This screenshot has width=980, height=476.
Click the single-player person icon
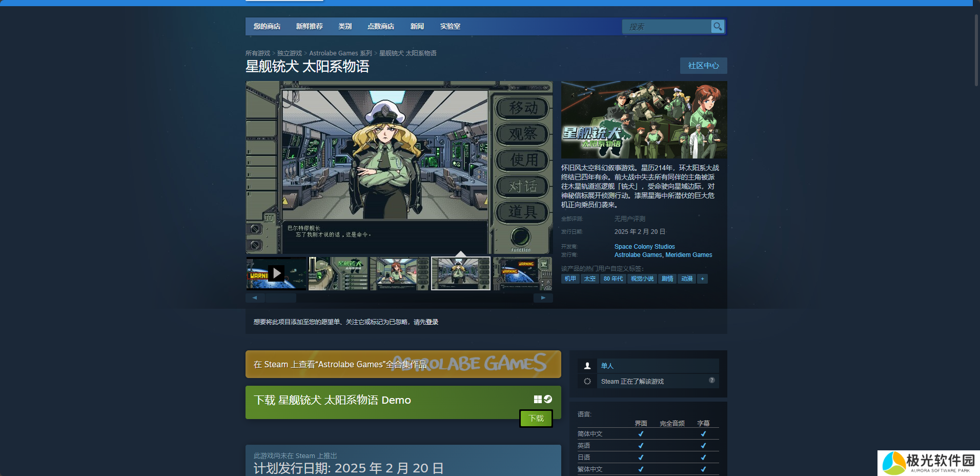(x=587, y=366)
